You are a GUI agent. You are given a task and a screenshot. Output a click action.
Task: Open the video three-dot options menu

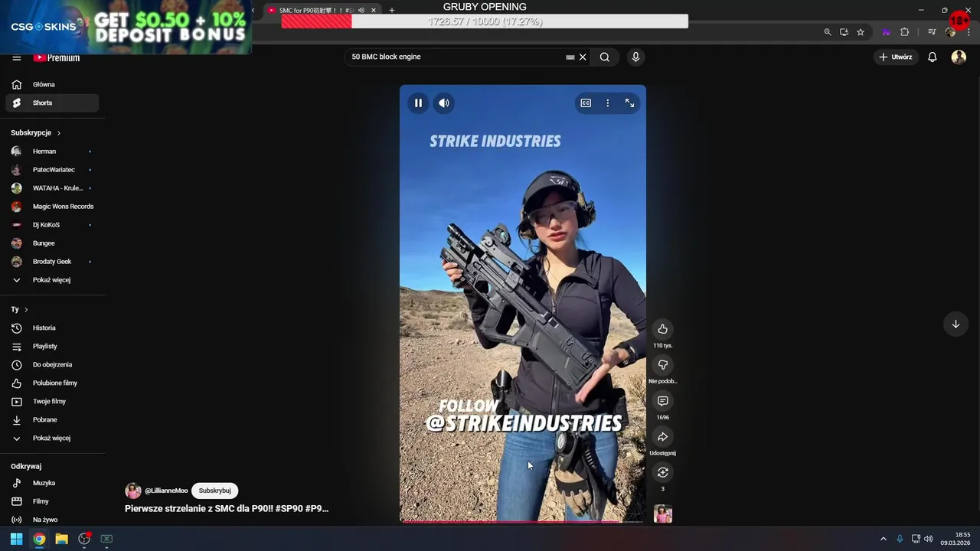(x=608, y=103)
